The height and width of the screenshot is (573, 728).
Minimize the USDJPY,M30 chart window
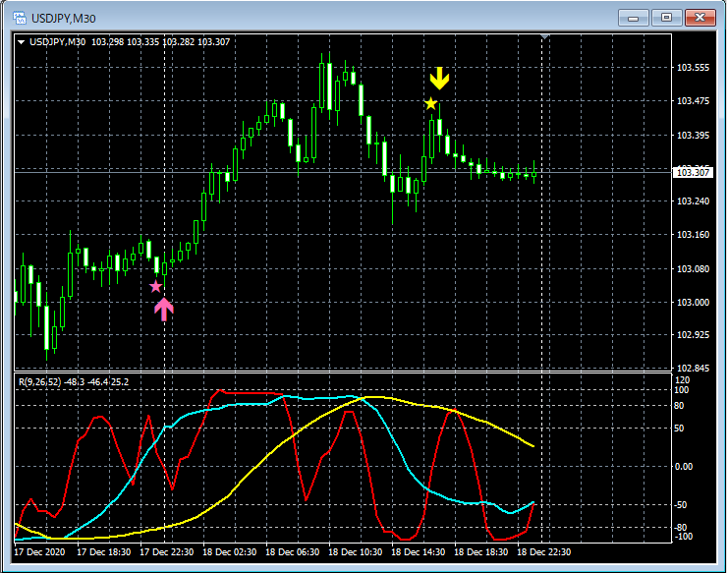pos(636,17)
